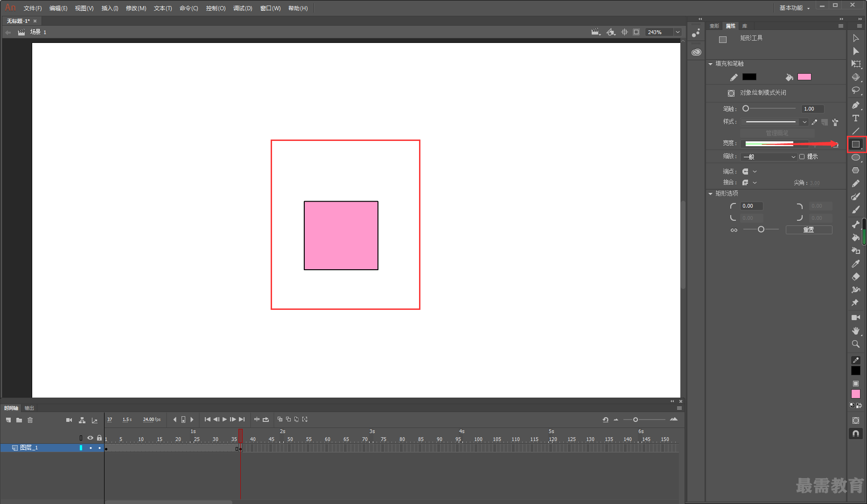Select the Camera tool
Image resolution: width=867 pixels, height=504 pixels.
[x=856, y=317]
